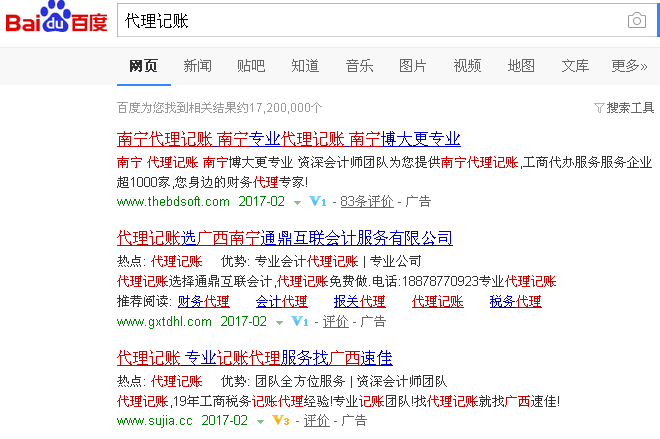Click V1 badge for thebdsoft.com result
Image resolution: width=660 pixels, height=439 pixels.
(318, 202)
